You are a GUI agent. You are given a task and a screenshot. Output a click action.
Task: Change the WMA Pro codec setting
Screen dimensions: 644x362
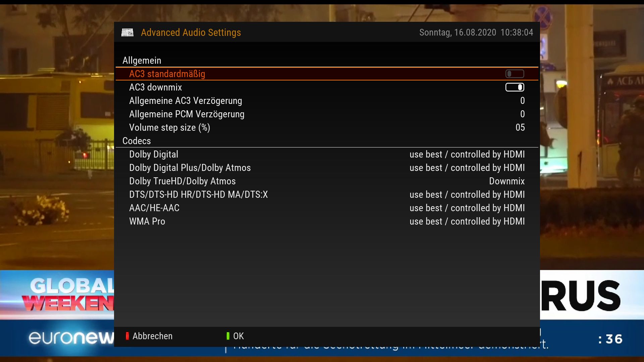tap(467, 221)
